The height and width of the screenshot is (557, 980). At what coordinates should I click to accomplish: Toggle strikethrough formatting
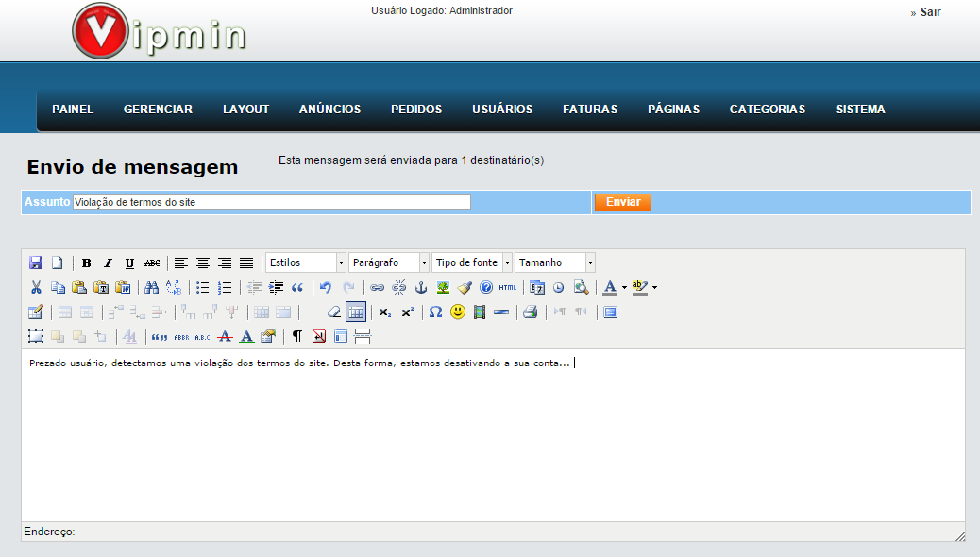[x=152, y=262]
